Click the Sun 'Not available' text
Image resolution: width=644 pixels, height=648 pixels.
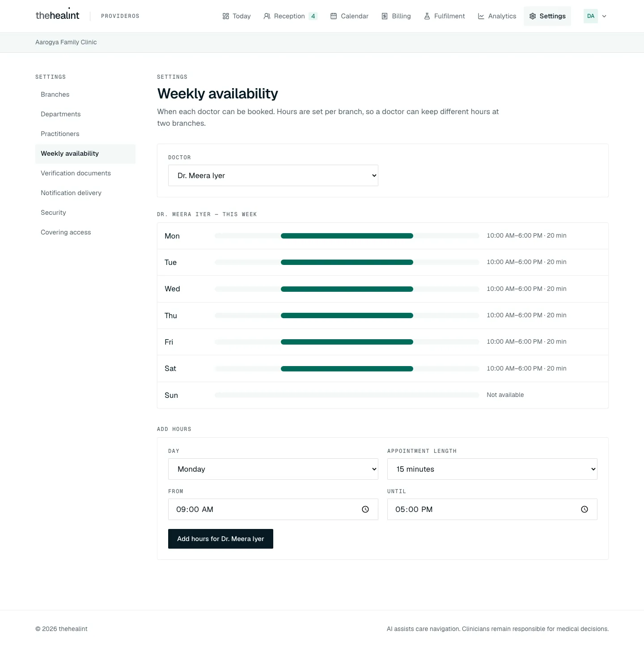pos(505,395)
